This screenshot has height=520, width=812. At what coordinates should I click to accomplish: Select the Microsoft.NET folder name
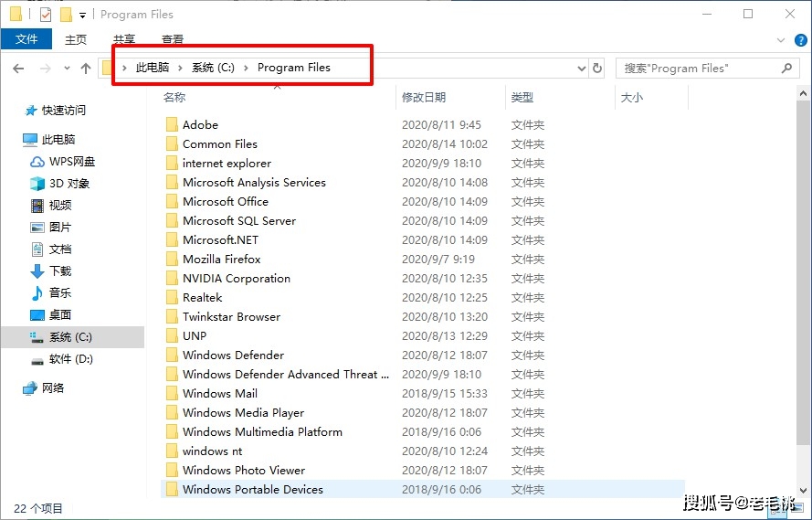[x=220, y=239]
